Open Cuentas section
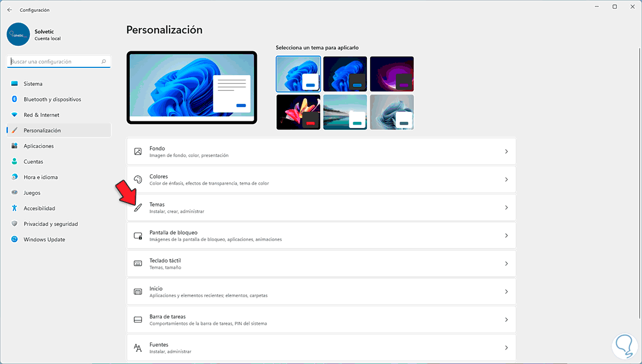The width and height of the screenshot is (642, 364). coord(59,161)
